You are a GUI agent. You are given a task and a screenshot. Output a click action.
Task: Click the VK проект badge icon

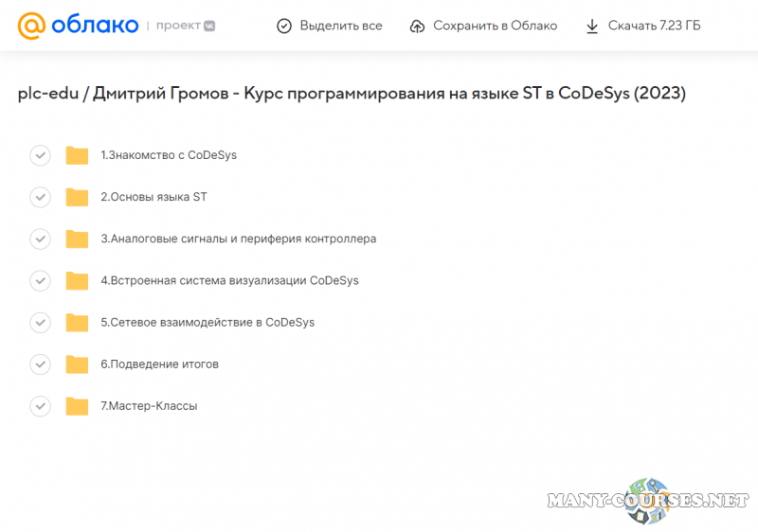[x=209, y=26]
